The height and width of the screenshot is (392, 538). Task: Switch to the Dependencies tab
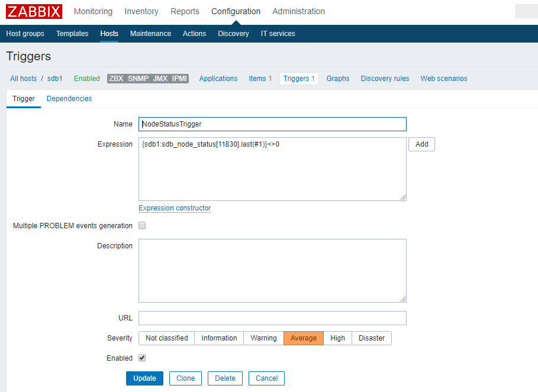[69, 99]
